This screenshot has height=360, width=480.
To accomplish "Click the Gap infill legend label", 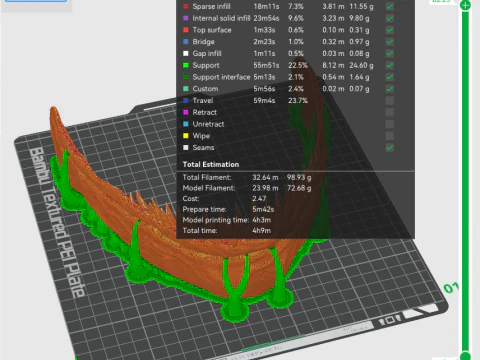I will (x=207, y=53).
